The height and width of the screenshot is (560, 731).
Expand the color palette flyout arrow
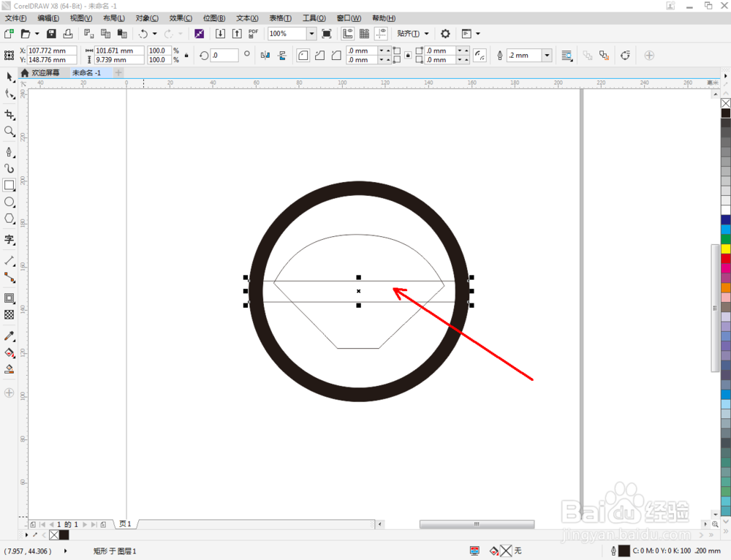725,75
